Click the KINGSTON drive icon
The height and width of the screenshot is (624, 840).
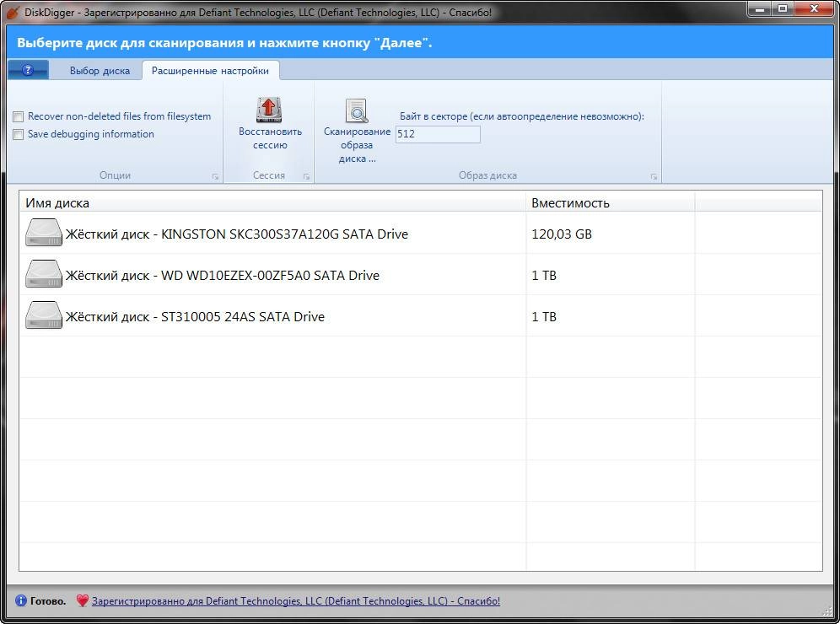tap(43, 233)
